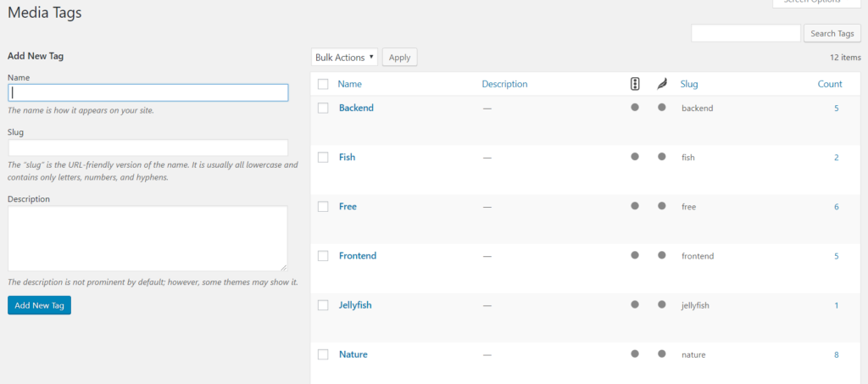Click the '12 items' count text
The height and width of the screenshot is (384, 868).
(x=845, y=58)
